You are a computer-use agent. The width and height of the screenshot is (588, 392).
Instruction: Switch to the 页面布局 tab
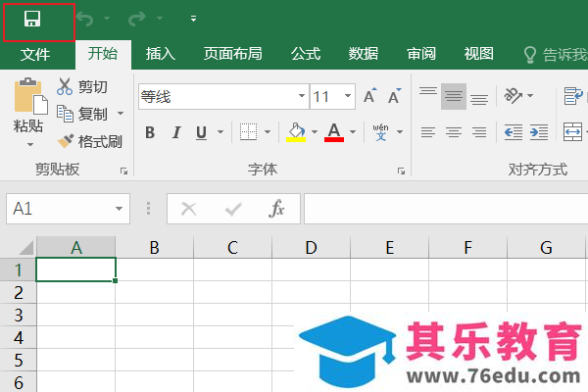coord(233,54)
